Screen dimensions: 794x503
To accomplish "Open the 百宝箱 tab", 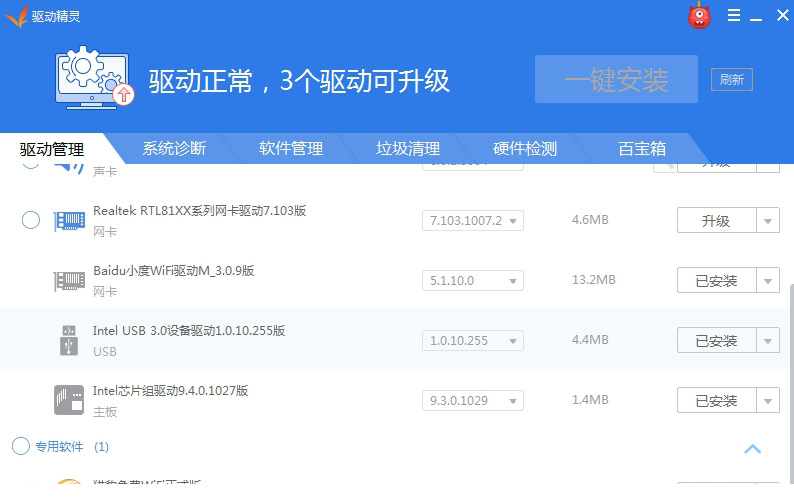I will pos(642,148).
